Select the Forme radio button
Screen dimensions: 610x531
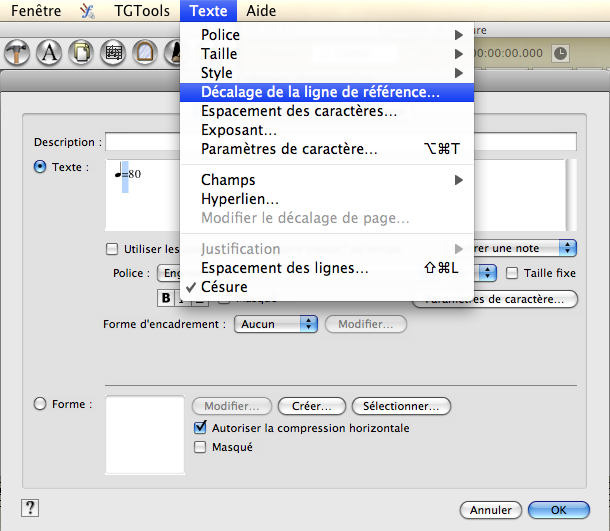click(x=40, y=404)
